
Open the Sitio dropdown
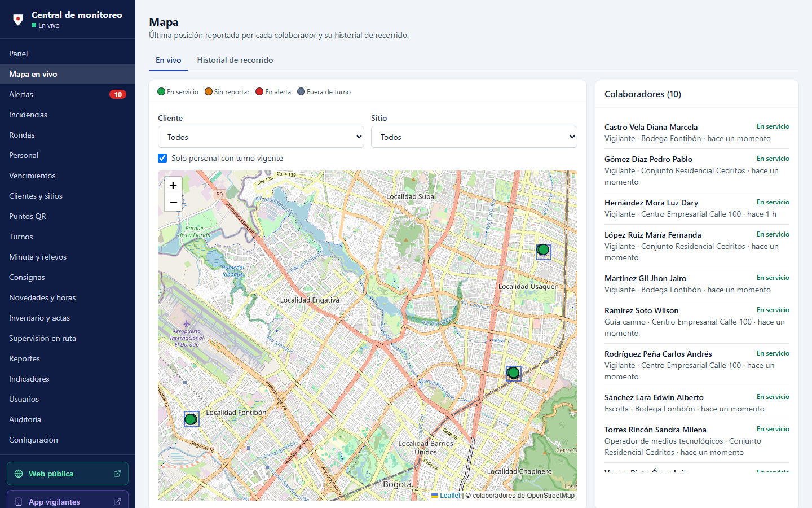[474, 137]
